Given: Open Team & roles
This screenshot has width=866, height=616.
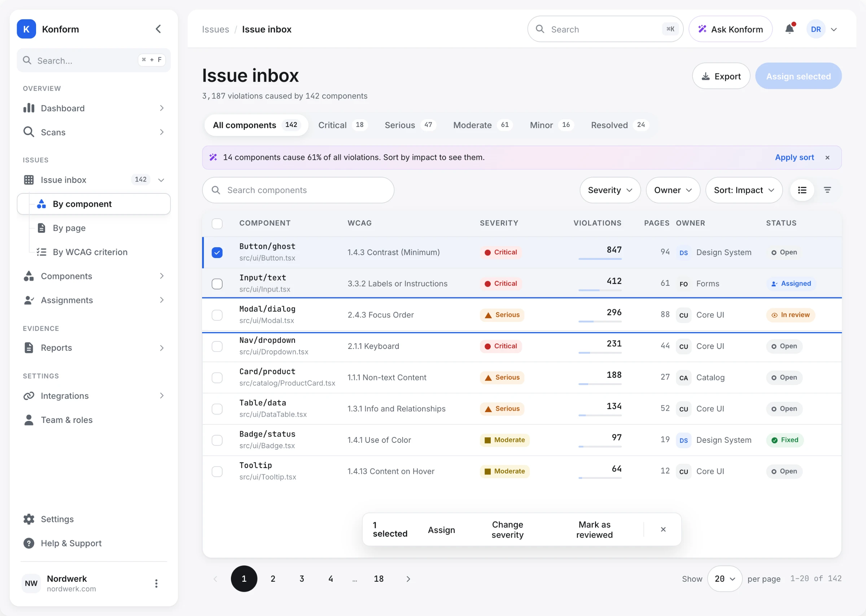Looking at the screenshot, I should click(x=94, y=420).
